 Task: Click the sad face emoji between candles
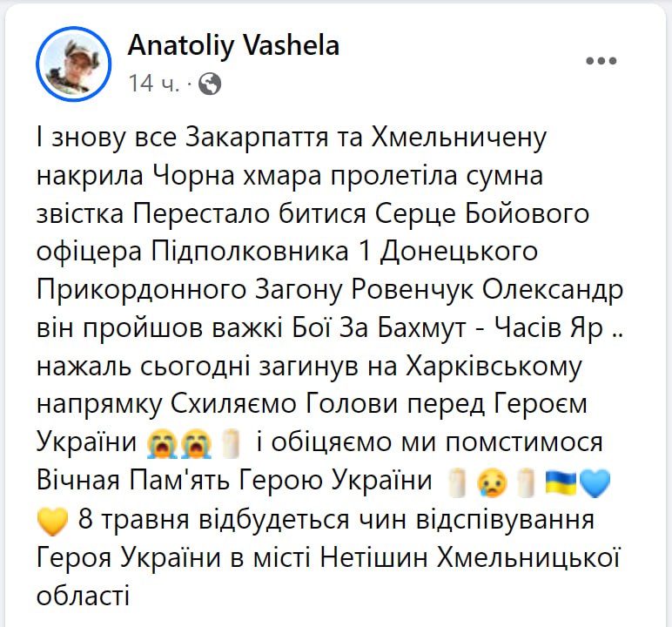(491, 482)
